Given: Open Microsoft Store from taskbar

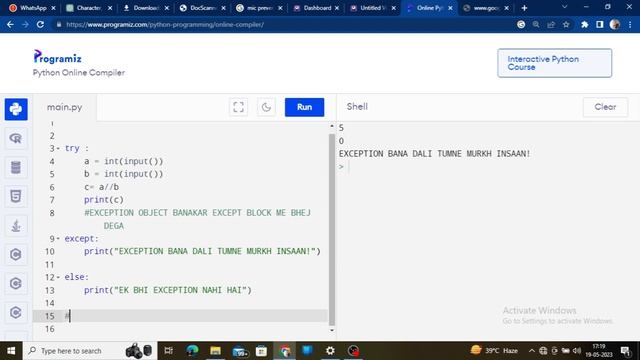Looking at the screenshot, I should pyautogui.click(x=261, y=351).
